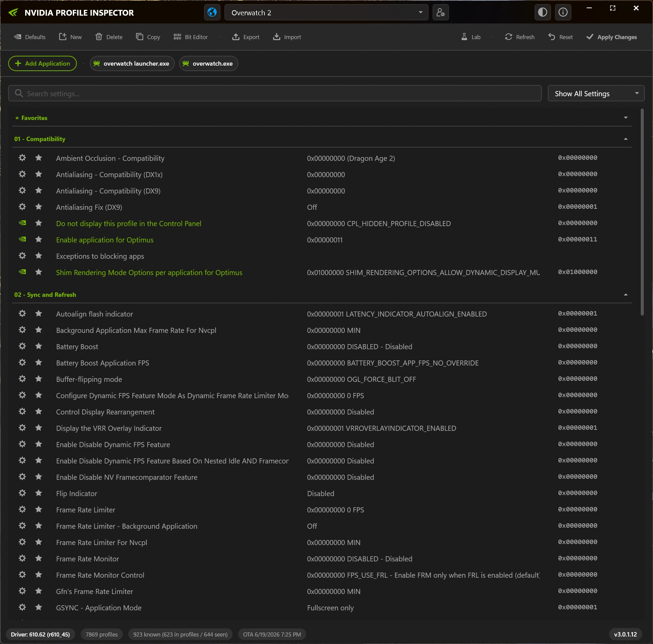This screenshot has width=653, height=644.
Task: Select the Enable Disable NV Framecomparator Feature row
Action: pyautogui.click(x=322, y=477)
